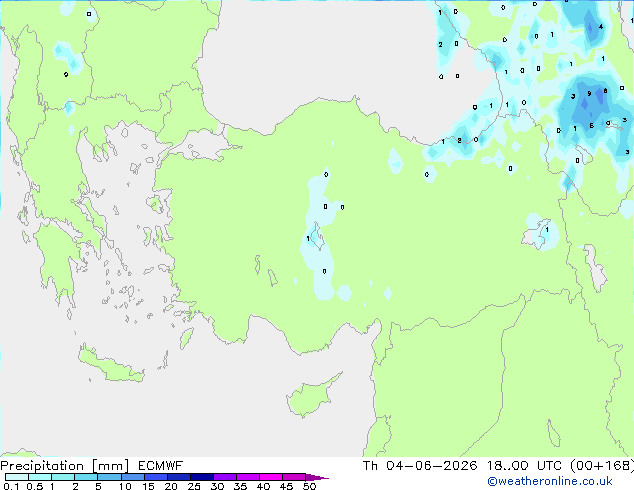Image resolution: width=634 pixels, height=490 pixels.
Task: Pick the 15–20 mm legend swatch
Action: (x=155, y=477)
